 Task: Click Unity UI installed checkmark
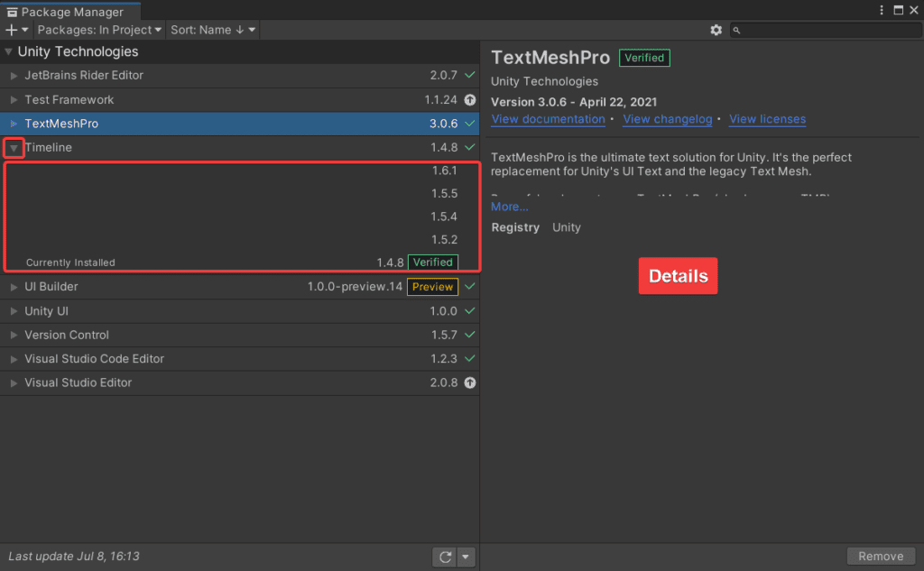(x=469, y=310)
